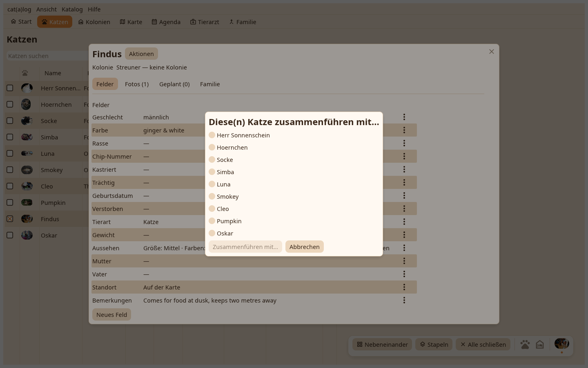Viewport: 588px width, 368px height.
Task: Click the Name column header
Action: click(x=53, y=73)
